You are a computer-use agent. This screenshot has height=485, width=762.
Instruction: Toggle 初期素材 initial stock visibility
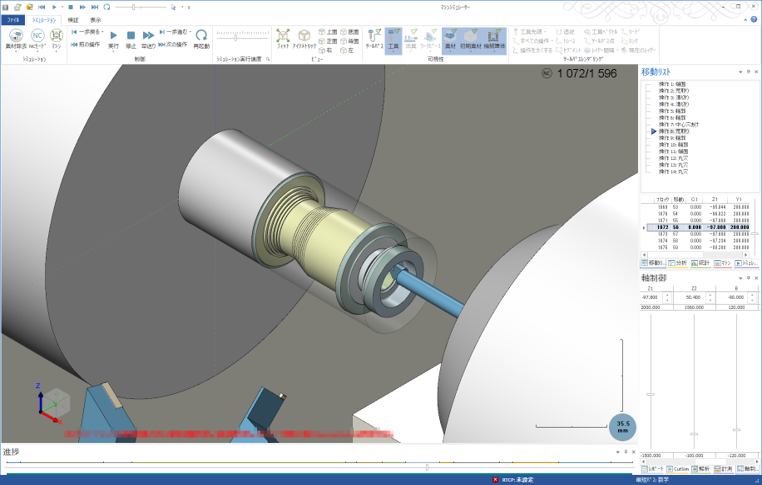click(470, 39)
